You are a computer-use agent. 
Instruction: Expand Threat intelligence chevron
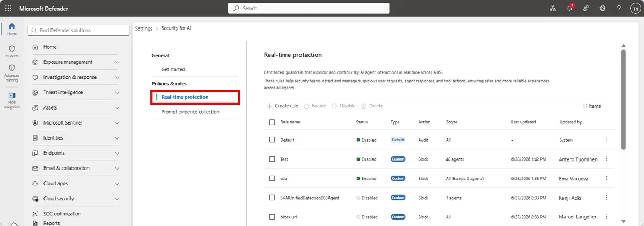[118, 92]
